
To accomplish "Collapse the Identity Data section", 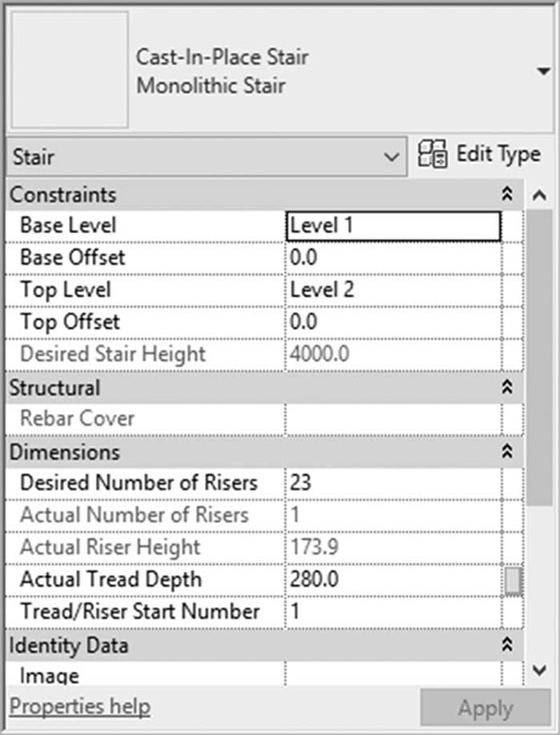I will click(x=507, y=645).
